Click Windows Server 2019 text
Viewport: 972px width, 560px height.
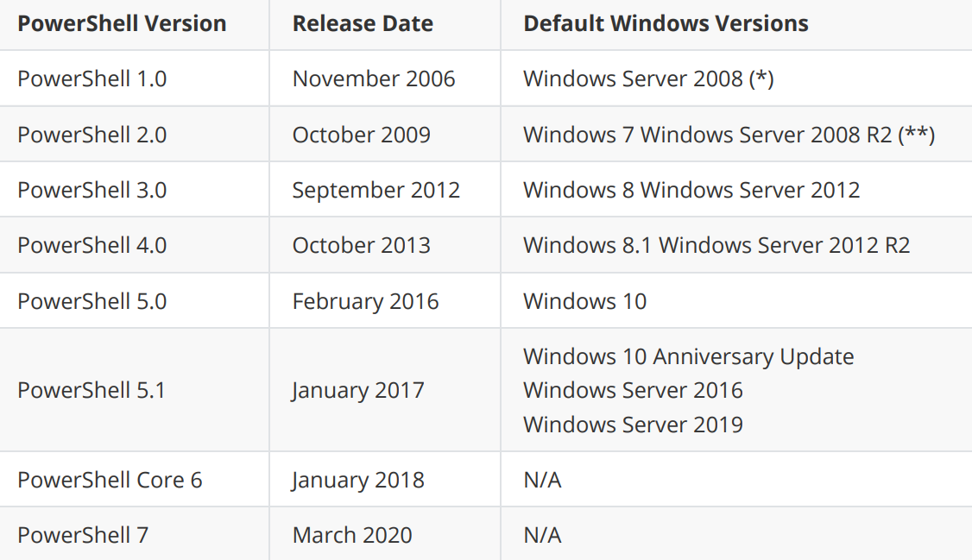[633, 425]
